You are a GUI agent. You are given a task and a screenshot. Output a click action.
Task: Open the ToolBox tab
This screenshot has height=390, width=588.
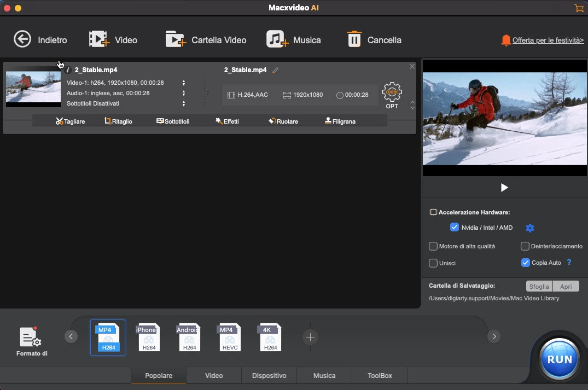click(379, 376)
